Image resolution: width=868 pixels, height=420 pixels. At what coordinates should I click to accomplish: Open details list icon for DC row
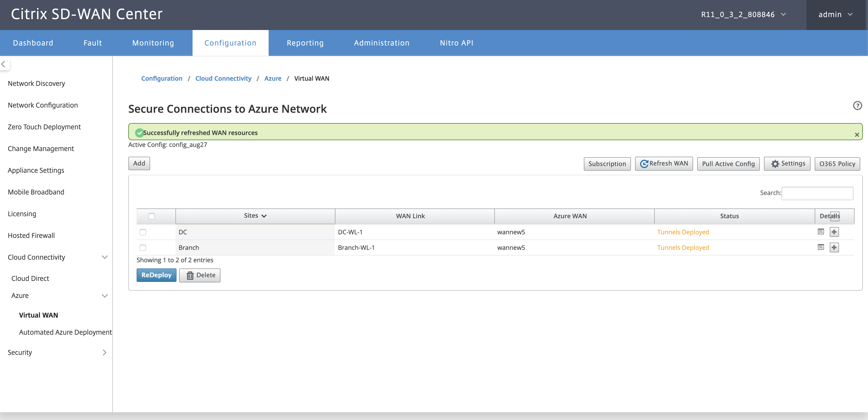821,231
